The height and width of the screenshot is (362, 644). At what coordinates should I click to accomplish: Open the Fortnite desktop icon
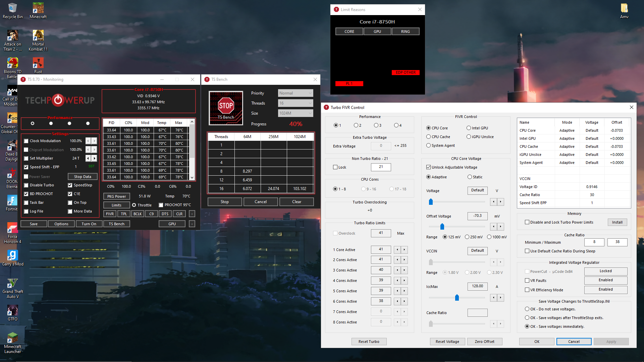tap(12, 203)
